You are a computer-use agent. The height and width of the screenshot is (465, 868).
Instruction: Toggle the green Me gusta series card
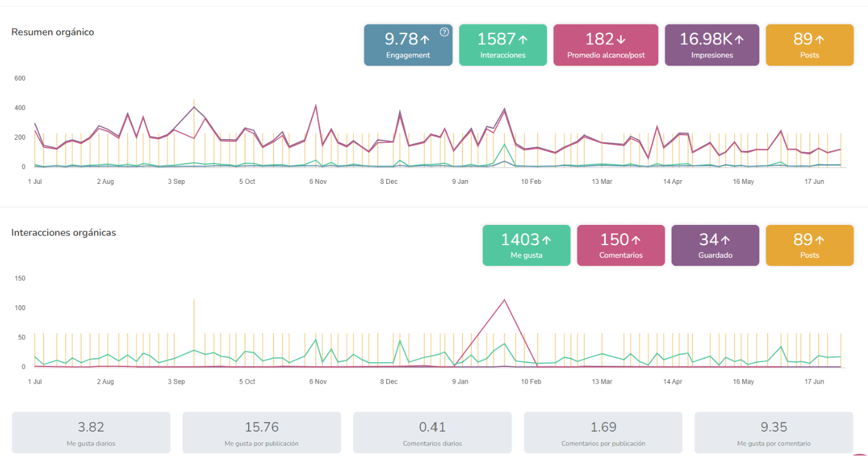pos(526,246)
